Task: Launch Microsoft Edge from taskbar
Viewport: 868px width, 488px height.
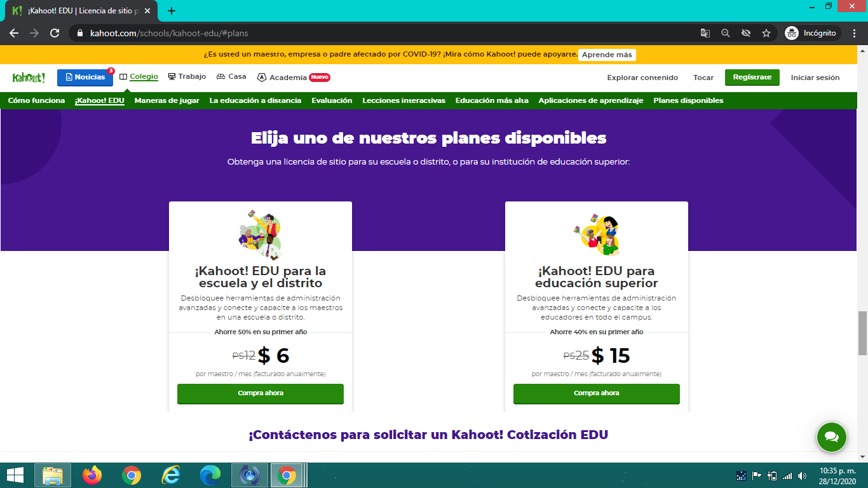Action: pos(210,475)
